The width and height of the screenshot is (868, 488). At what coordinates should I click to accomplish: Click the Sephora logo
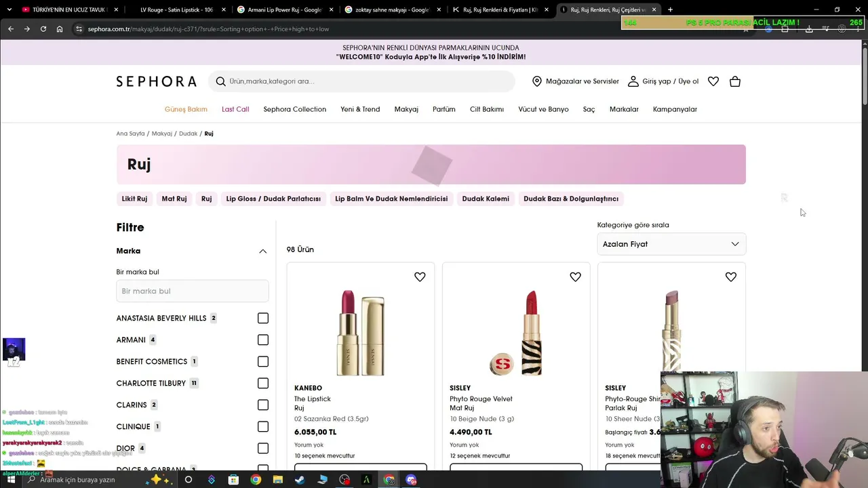click(x=156, y=81)
